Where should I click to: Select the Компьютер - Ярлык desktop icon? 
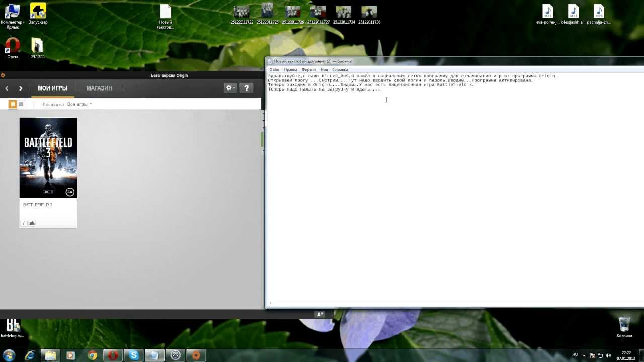(13, 15)
